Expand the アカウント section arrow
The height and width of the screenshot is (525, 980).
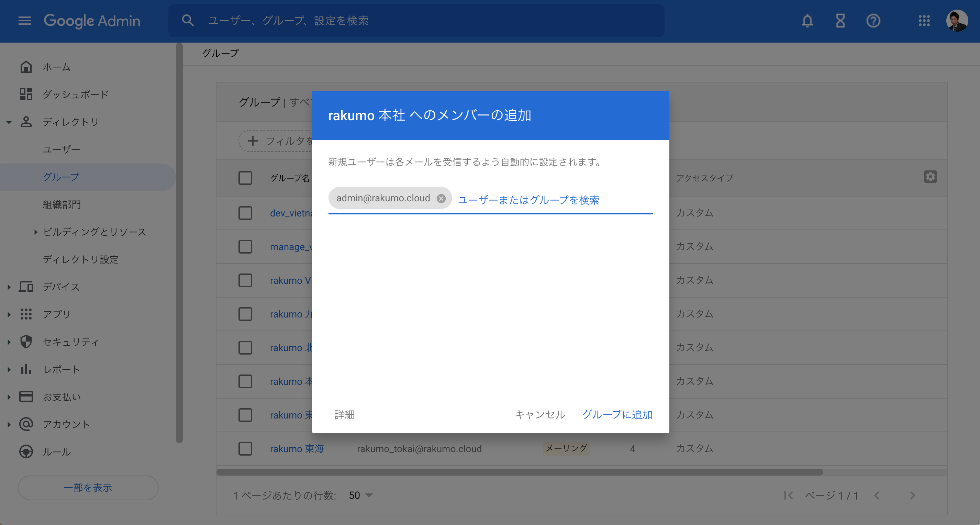9,424
